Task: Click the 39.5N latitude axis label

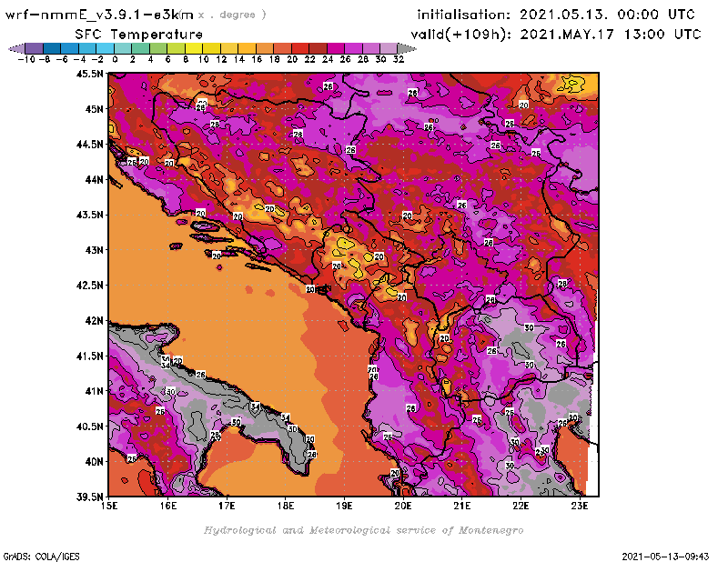Action: pos(89,497)
